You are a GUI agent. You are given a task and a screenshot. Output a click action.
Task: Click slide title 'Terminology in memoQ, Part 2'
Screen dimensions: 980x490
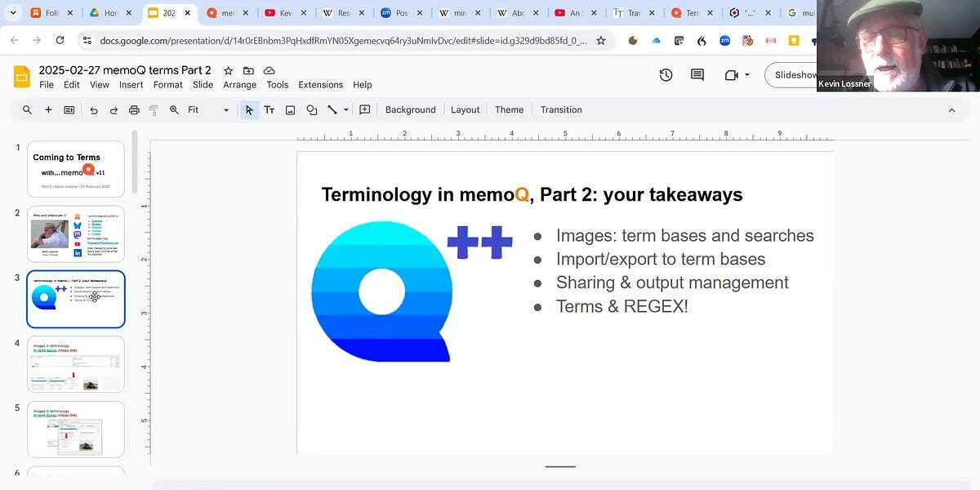coord(532,194)
